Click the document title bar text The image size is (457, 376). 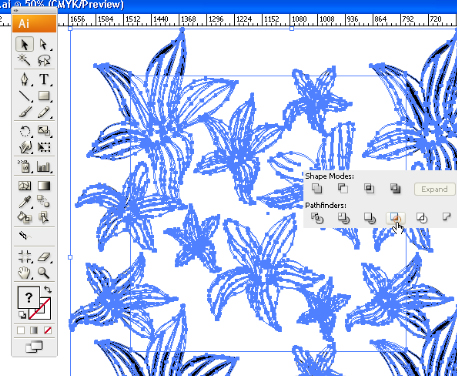tap(62, 5)
